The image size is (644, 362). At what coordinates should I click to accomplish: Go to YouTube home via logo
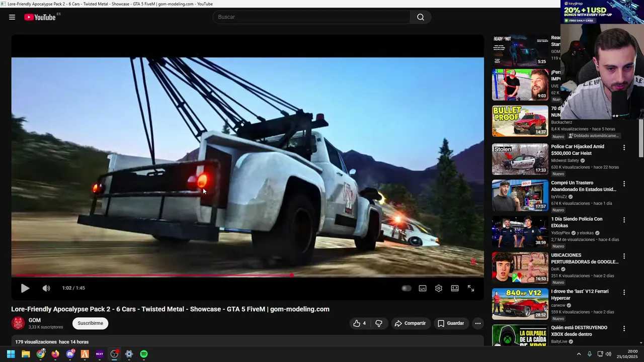[40, 17]
